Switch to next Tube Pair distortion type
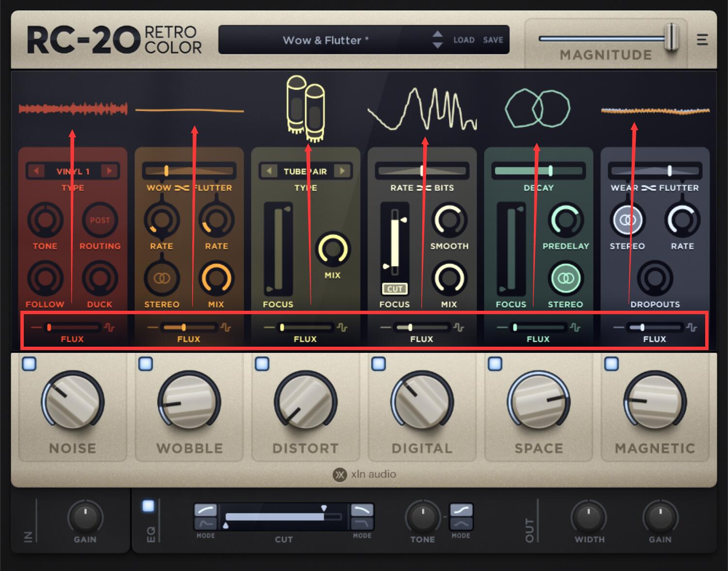Image resolution: width=728 pixels, height=571 pixels. 342,171
